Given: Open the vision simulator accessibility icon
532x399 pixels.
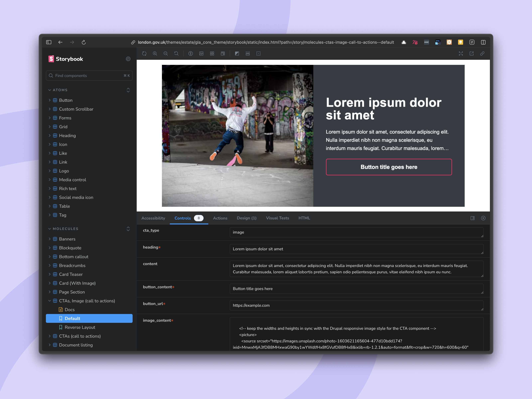Looking at the screenshot, I should [x=191, y=54].
